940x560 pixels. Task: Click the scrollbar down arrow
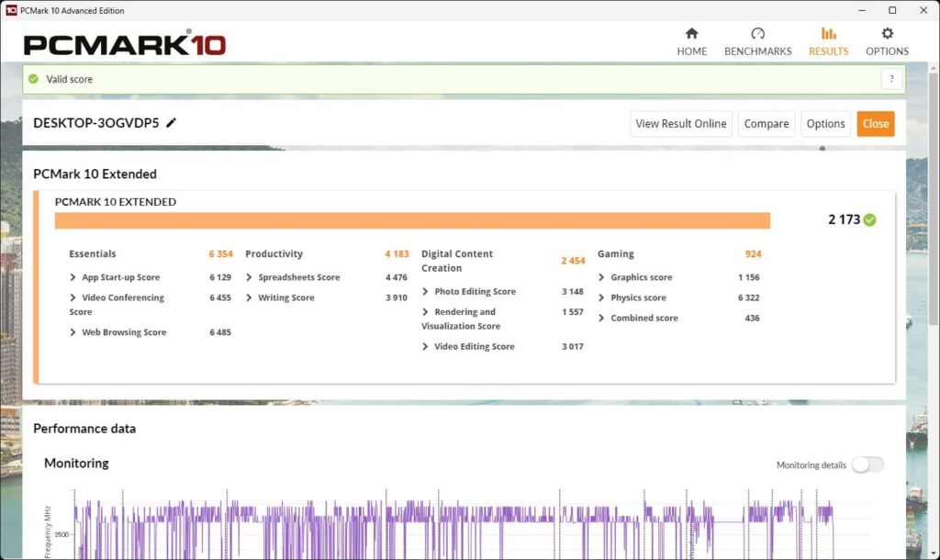tap(934, 554)
